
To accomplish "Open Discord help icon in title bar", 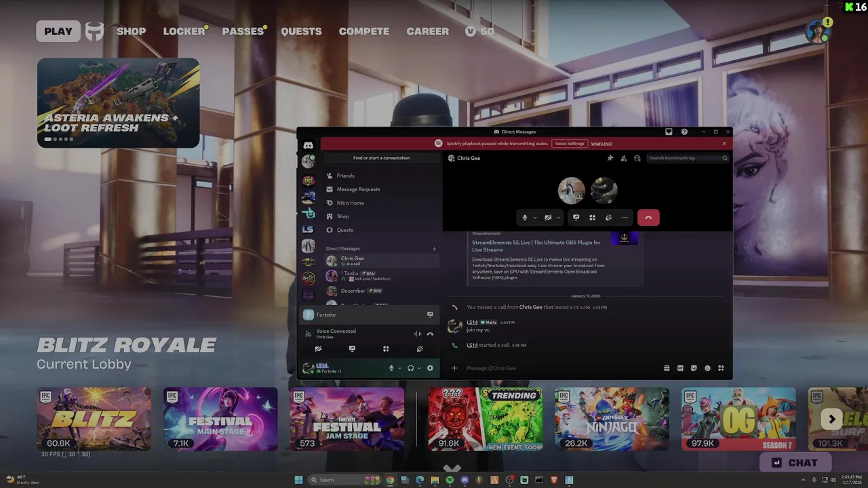I will pyautogui.click(x=684, y=131).
